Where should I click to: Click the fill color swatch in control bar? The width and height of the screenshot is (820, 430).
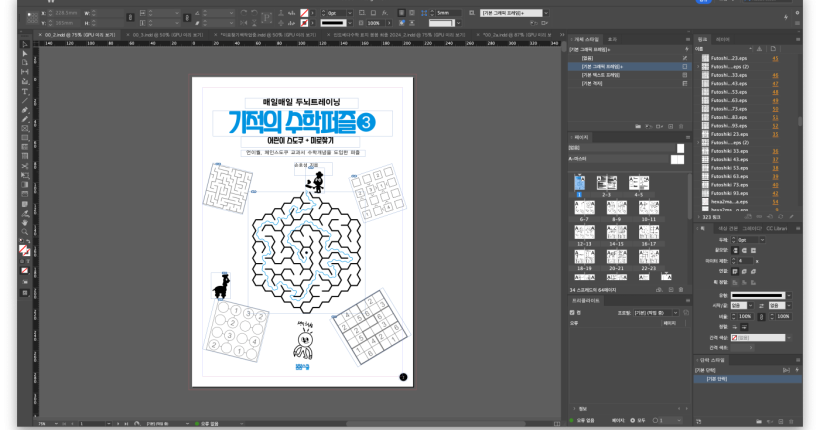304,13
